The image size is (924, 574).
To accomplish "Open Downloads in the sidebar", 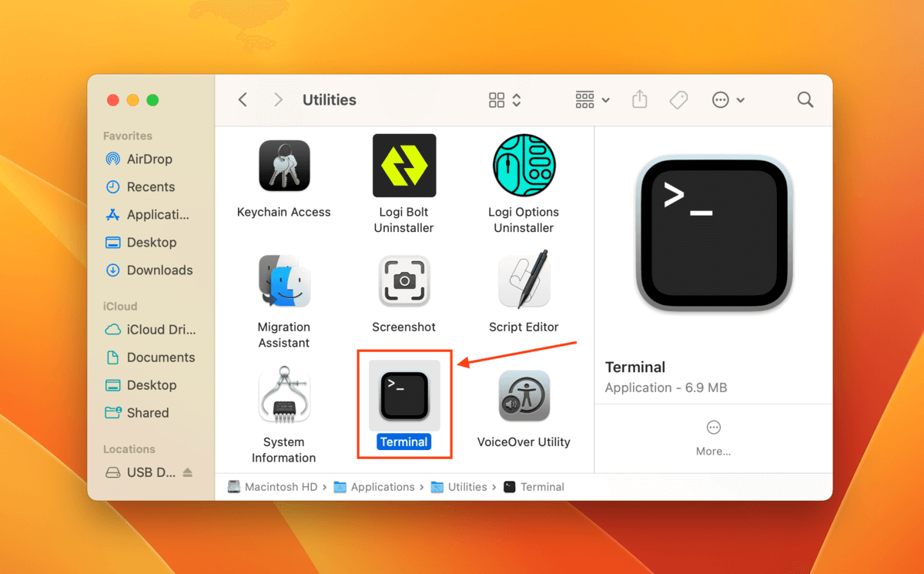I will pos(151,270).
